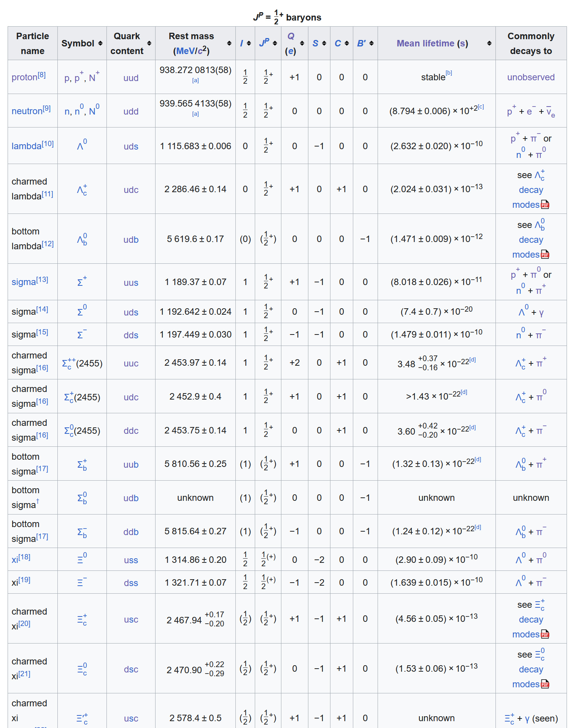
Task: Click the uud quark content link
Action: click(131, 78)
